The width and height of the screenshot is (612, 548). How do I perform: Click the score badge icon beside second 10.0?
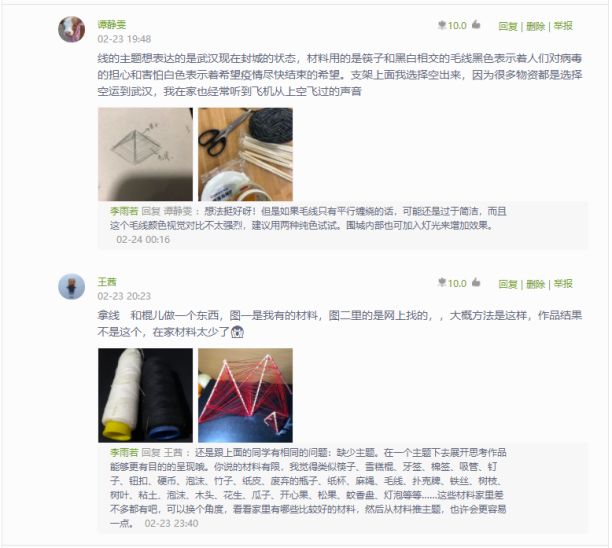tap(442, 283)
